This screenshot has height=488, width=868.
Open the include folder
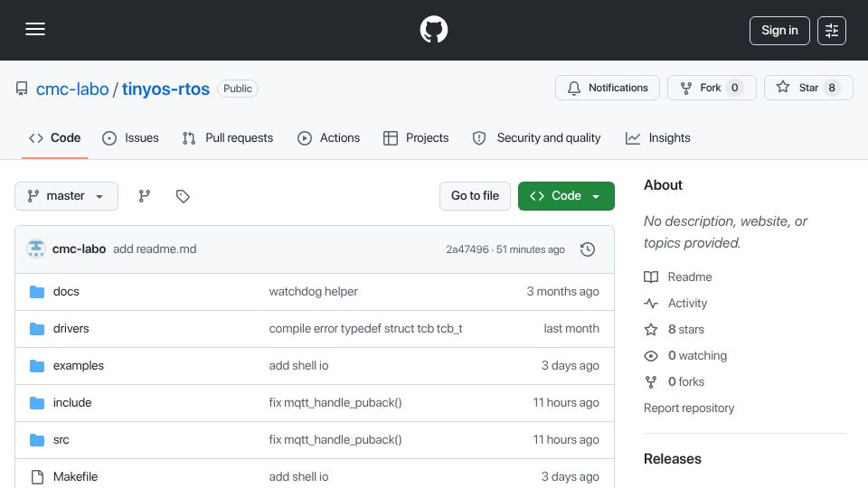click(x=72, y=403)
